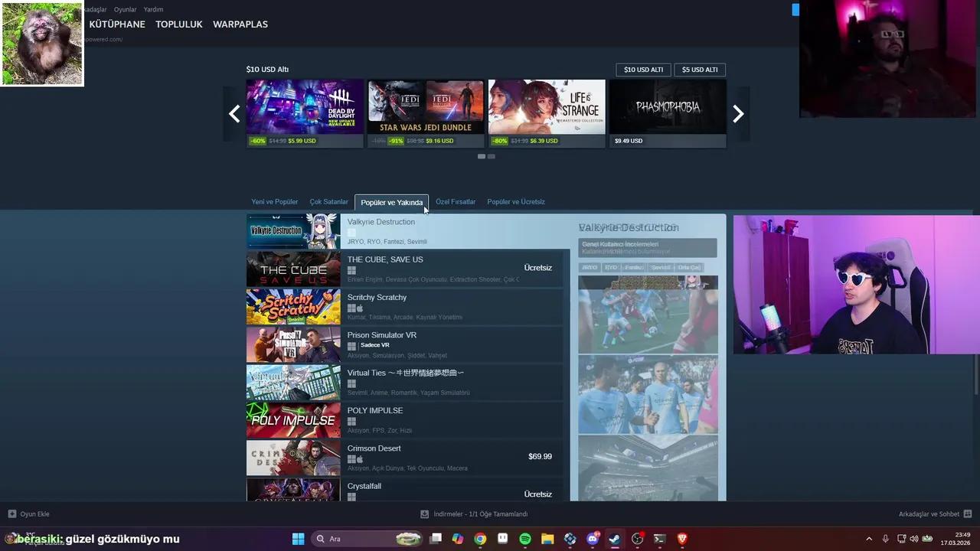Open POLY IMPULSE list row

(404, 420)
